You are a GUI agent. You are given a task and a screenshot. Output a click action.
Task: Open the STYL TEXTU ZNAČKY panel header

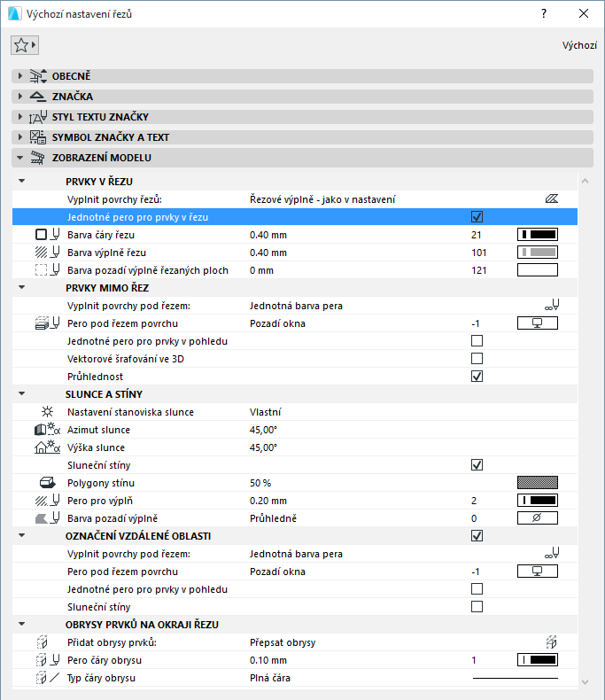click(303, 117)
